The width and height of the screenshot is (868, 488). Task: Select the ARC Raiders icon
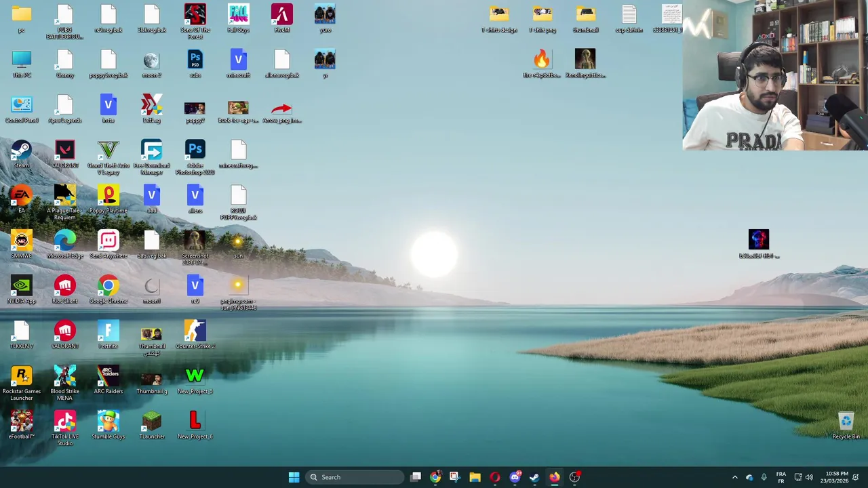coord(108,380)
